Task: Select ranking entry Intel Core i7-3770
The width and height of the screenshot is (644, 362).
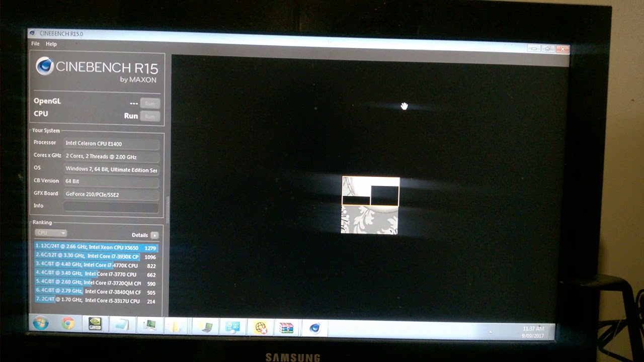Action: click(96, 274)
